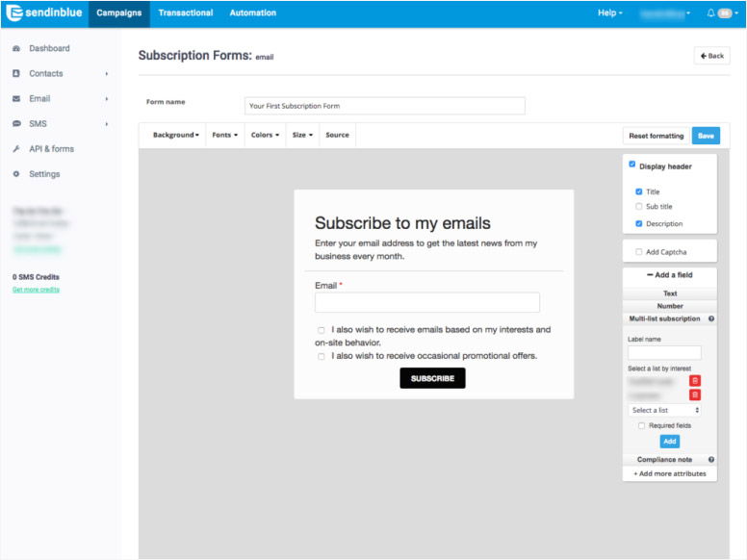
Task: Click the Contacts icon in sidebar
Action: point(16,73)
